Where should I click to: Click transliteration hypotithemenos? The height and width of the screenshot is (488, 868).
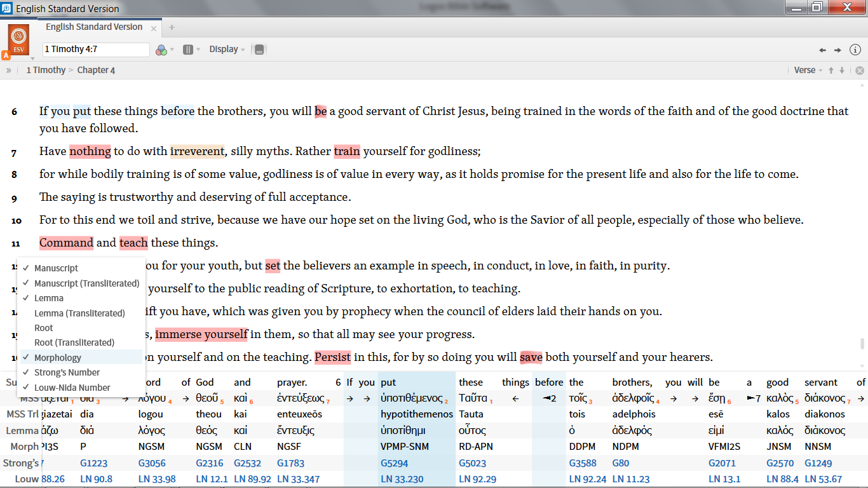pos(417,414)
